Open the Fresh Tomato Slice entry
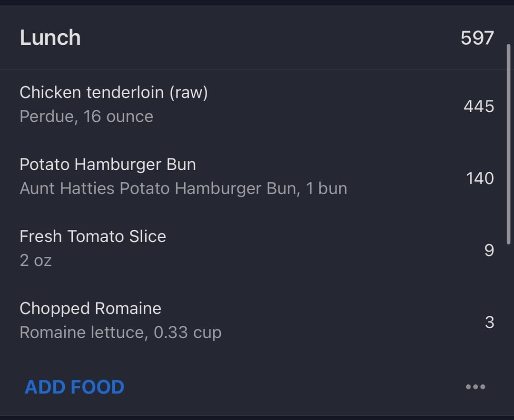This screenshot has width=514, height=420. point(257,250)
